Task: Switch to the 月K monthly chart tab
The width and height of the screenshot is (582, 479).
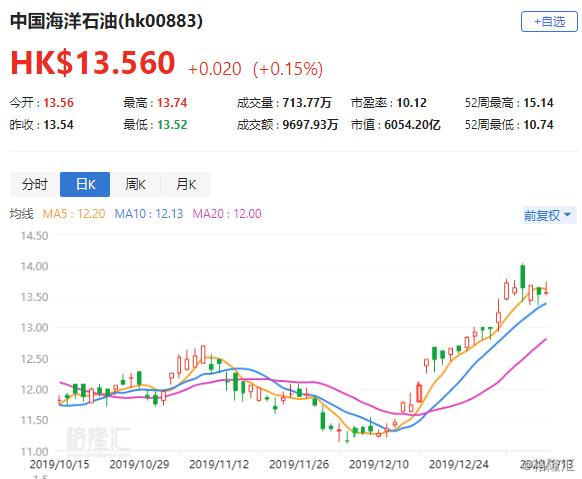Action: 186,184
